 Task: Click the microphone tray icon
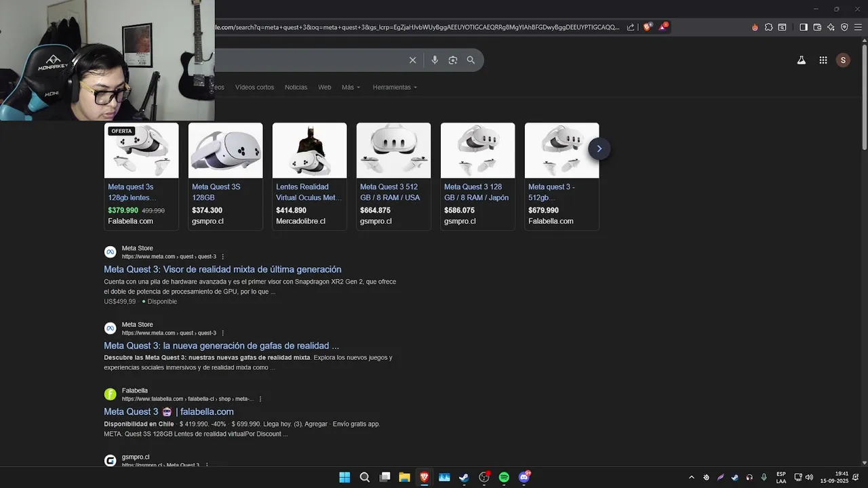tap(764, 477)
